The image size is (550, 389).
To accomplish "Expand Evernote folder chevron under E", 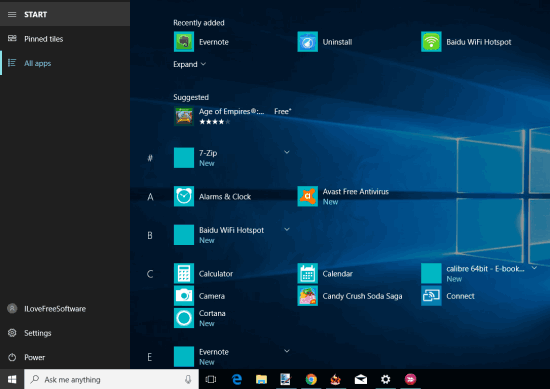I will tap(287, 351).
